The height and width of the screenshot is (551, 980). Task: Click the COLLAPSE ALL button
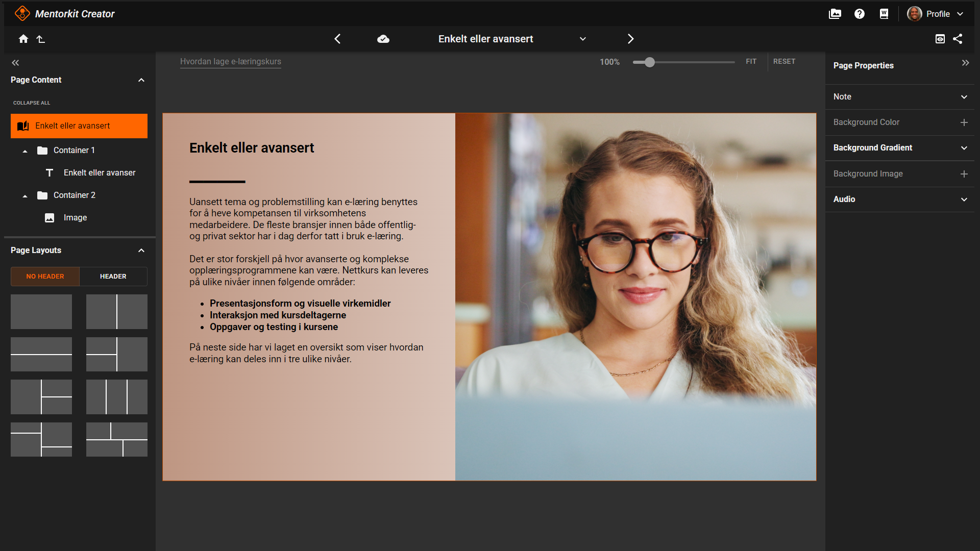pyautogui.click(x=32, y=103)
